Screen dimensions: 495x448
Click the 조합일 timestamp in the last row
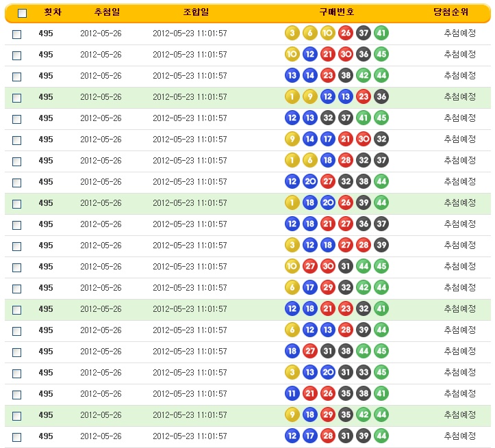[x=190, y=436]
